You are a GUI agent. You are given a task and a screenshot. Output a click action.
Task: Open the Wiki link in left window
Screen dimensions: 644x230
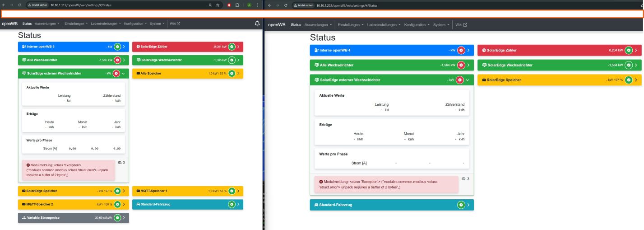[175, 23]
